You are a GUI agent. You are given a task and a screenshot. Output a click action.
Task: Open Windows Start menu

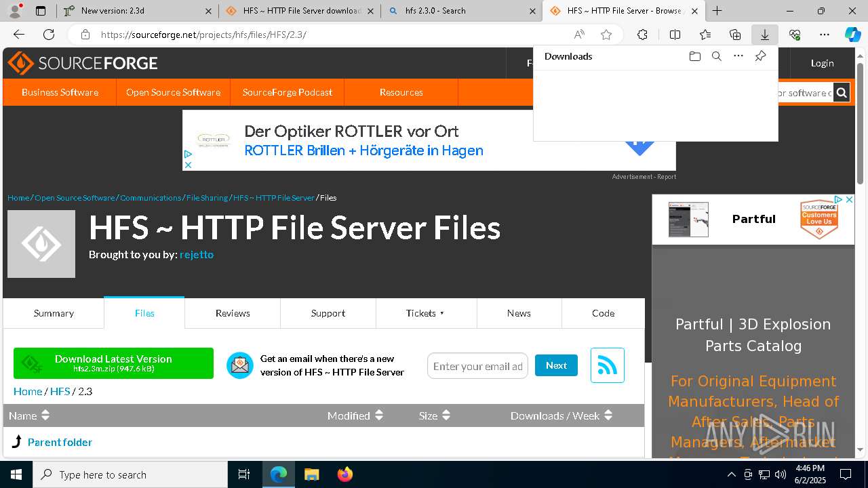coord(16,474)
